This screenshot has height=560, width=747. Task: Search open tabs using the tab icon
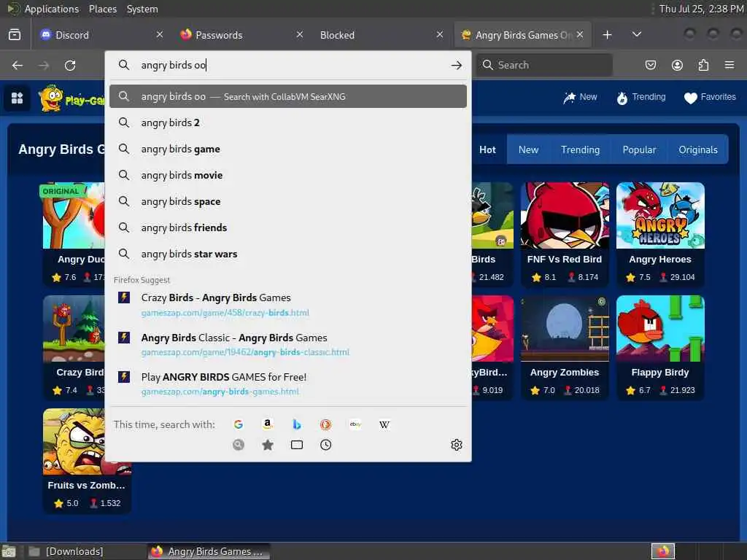tap(297, 445)
